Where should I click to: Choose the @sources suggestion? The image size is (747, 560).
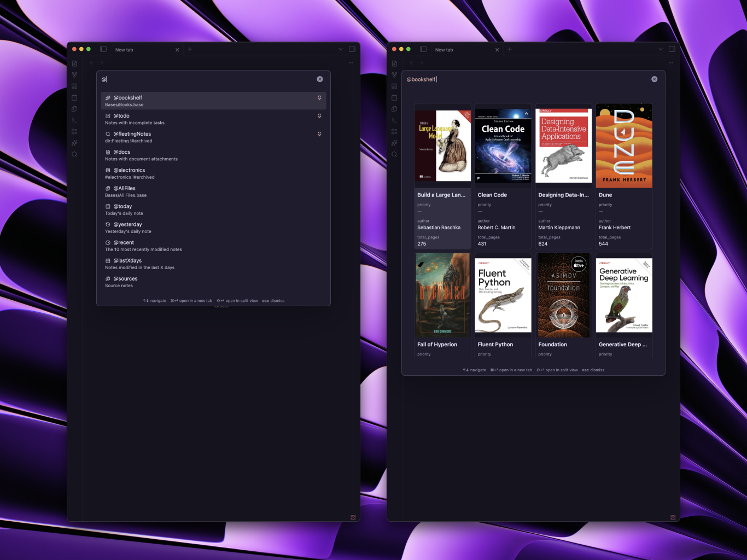pyautogui.click(x=213, y=282)
